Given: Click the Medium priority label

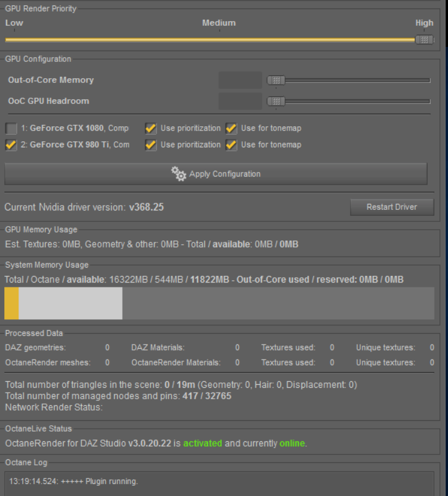Looking at the screenshot, I should pos(219,23).
